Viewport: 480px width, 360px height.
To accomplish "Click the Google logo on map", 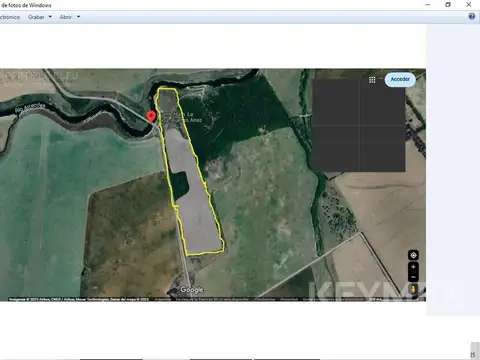I will [x=192, y=290].
